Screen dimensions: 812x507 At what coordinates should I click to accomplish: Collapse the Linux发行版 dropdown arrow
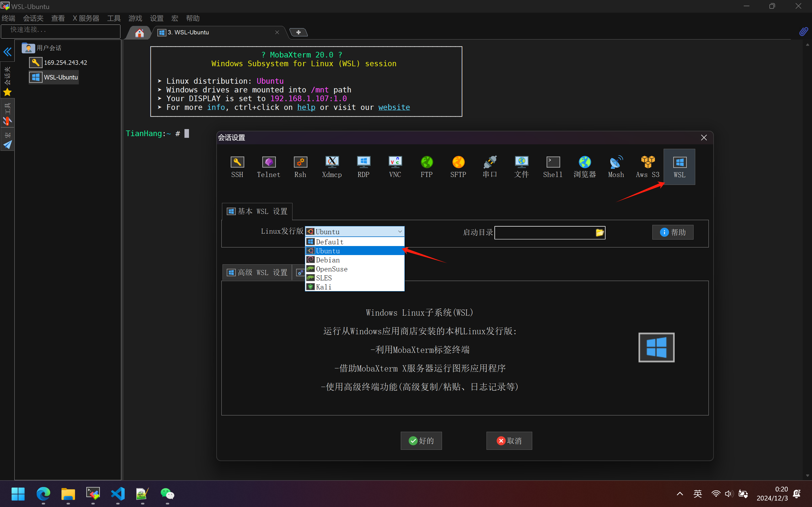point(399,231)
